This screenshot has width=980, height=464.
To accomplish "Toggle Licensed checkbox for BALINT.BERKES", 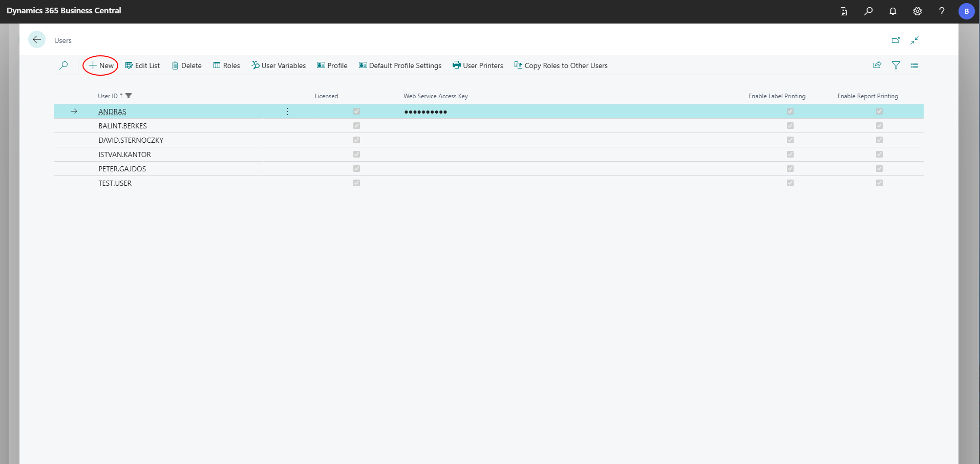I will tap(356, 125).
